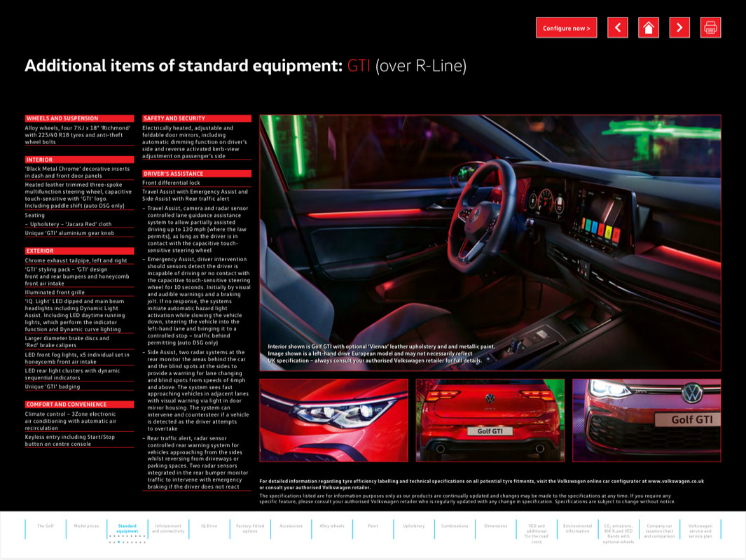
Task: Click the 'WHEELS AND SUSPENSION' heading
Action: [79, 118]
